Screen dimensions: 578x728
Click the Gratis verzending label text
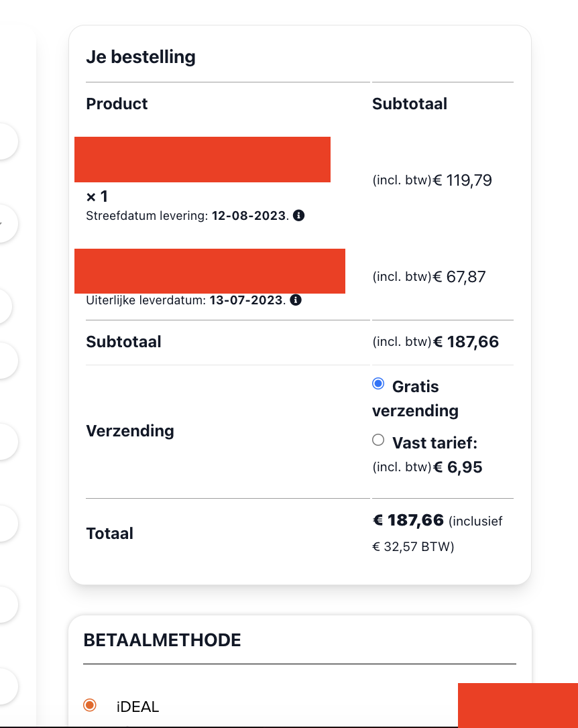416,398
